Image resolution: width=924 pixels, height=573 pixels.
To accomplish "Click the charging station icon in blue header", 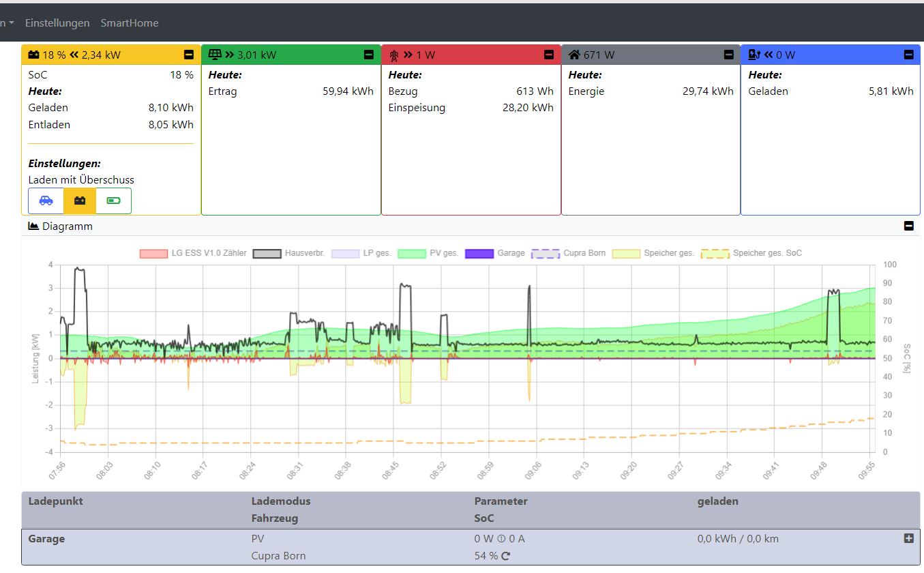I will pyautogui.click(x=754, y=55).
